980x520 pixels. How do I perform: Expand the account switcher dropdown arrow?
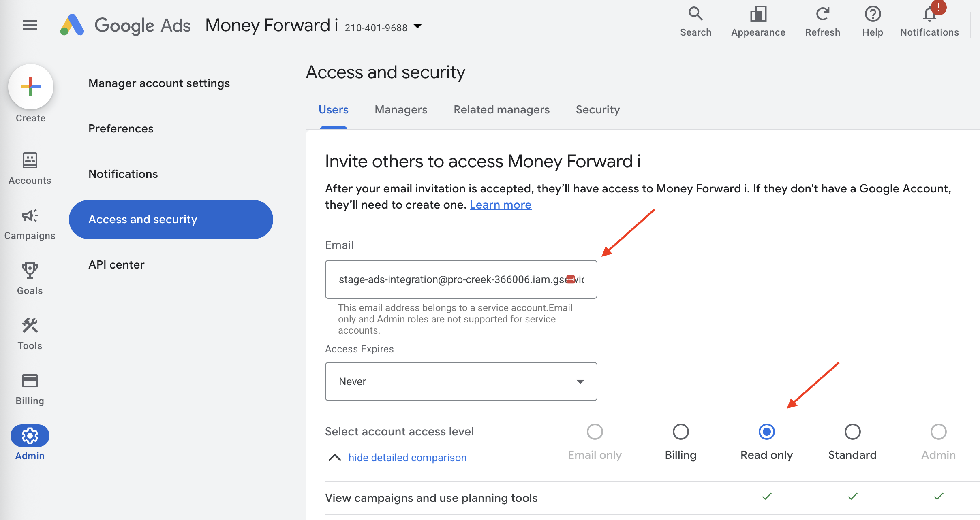click(417, 27)
